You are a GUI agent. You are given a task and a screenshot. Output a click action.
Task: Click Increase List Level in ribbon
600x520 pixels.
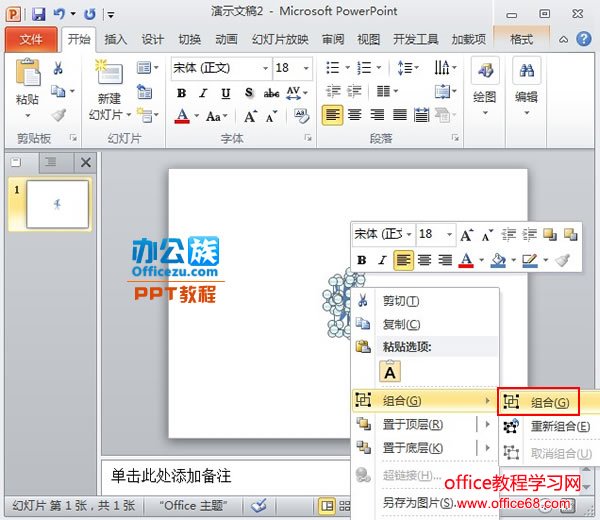(x=354, y=91)
